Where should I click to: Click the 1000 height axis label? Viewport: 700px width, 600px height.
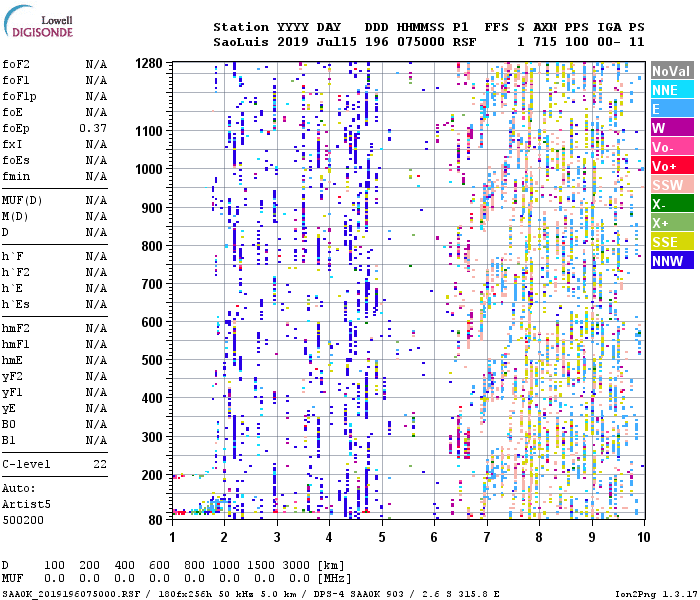[149, 169]
